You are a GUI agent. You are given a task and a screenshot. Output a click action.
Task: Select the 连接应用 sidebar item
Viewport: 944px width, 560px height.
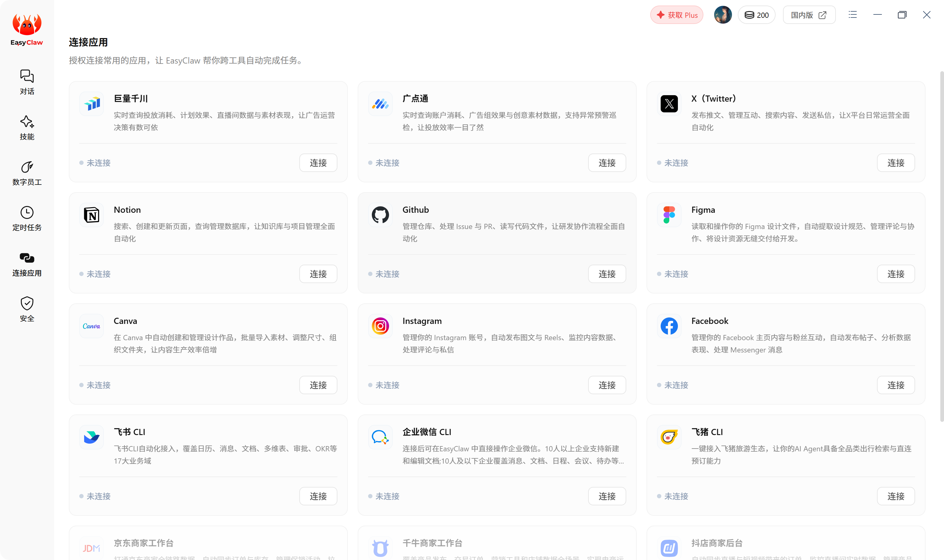(x=27, y=265)
